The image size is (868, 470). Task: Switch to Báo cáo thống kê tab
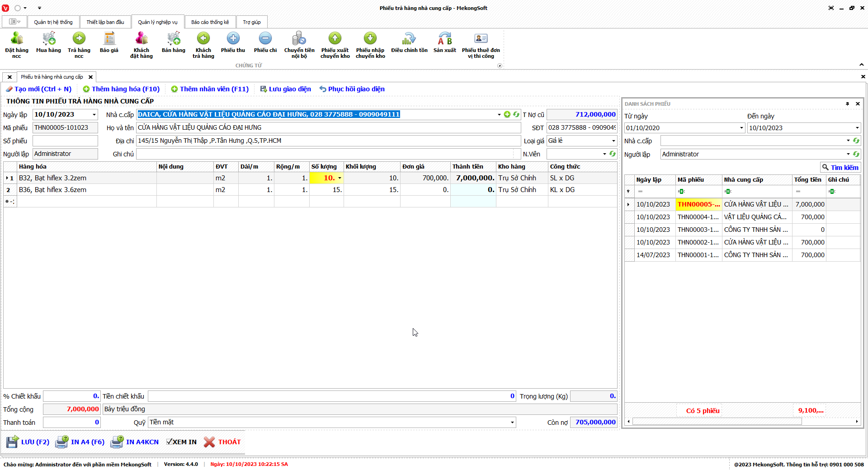point(210,22)
